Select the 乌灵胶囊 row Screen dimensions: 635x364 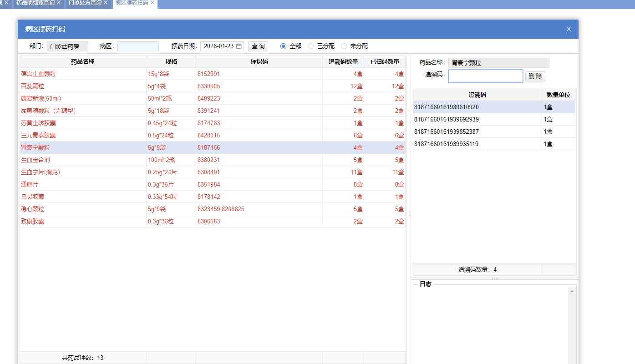coord(213,197)
